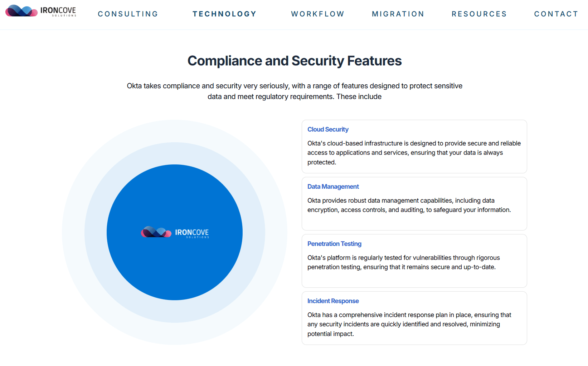Go to the Workflow menu

click(317, 14)
